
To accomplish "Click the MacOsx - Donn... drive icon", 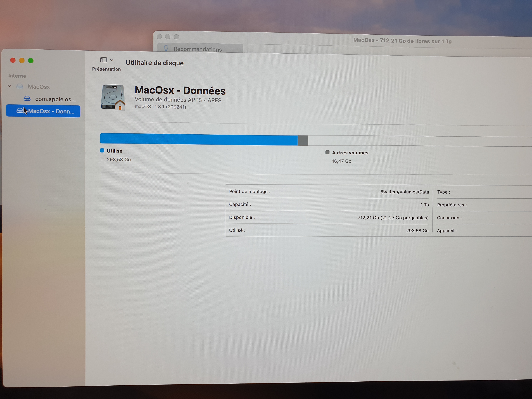I will click(x=20, y=111).
